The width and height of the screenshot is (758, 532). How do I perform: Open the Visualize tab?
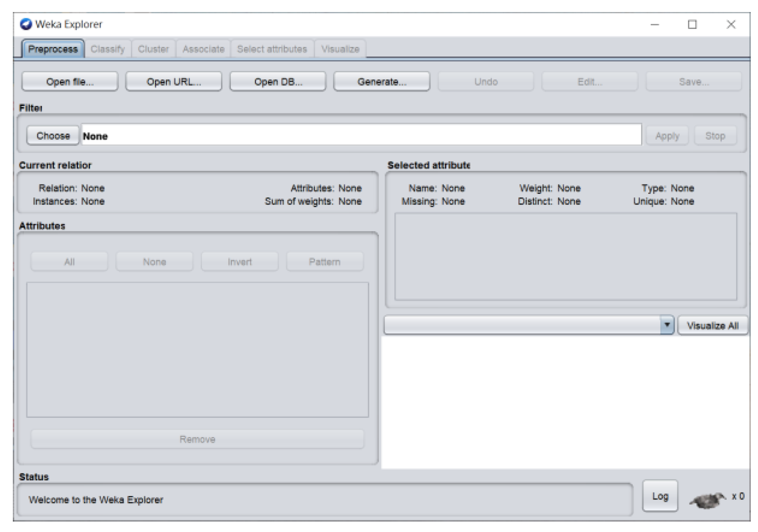click(340, 49)
